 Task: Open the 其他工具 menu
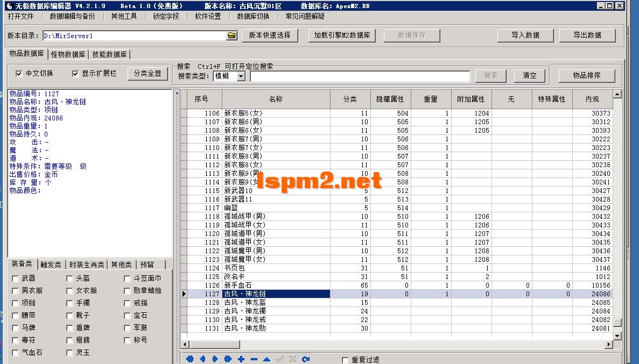124,16
